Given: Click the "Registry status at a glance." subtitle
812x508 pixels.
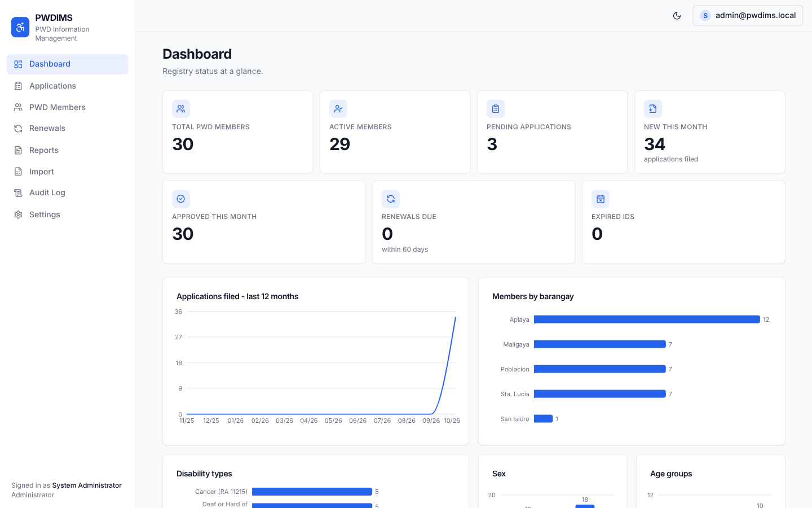Looking at the screenshot, I should pyautogui.click(x=213, y=71).
